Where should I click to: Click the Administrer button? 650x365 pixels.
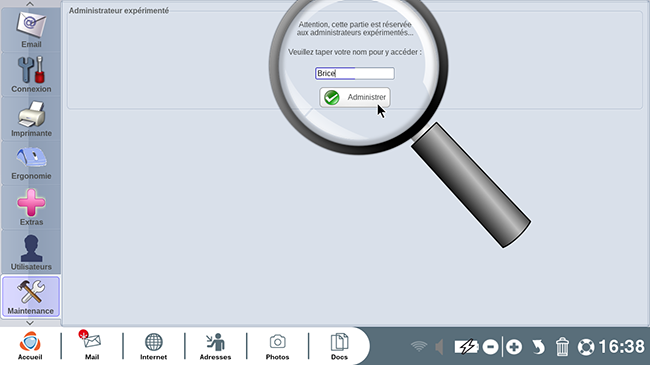pos(355,97)
